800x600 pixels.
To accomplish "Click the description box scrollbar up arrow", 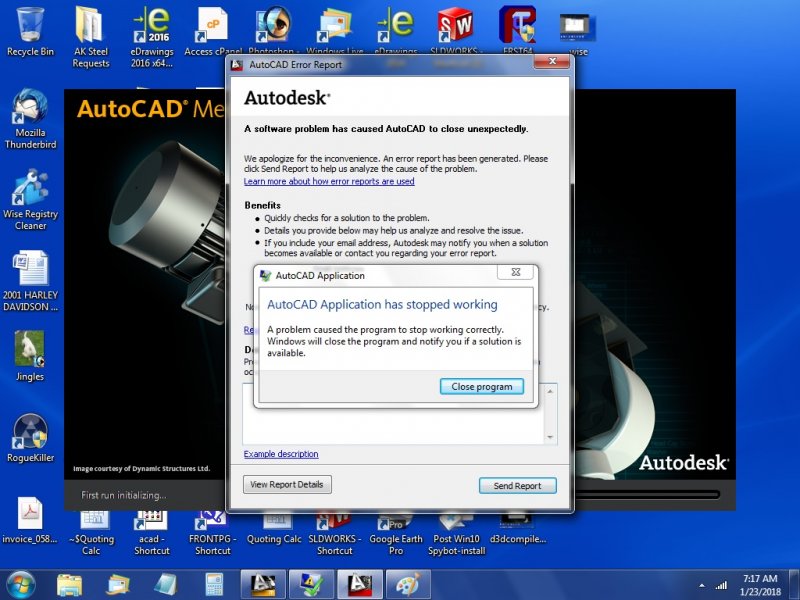I will pos(551,391).
